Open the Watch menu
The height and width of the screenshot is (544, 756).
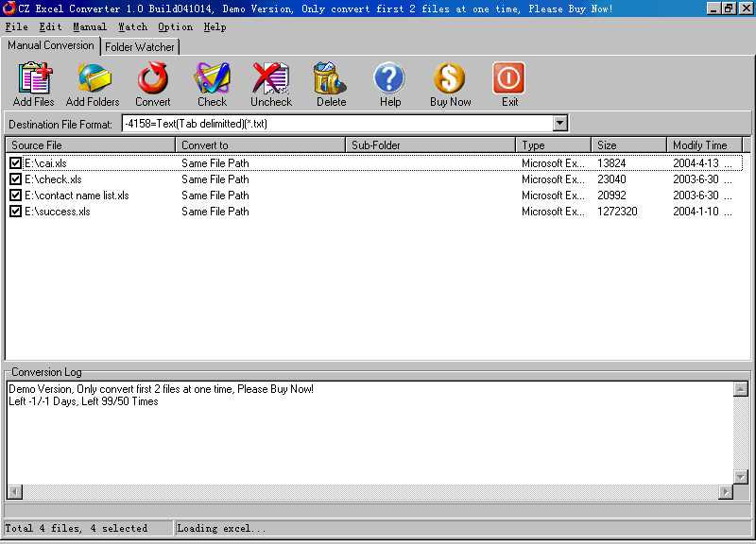132,27
